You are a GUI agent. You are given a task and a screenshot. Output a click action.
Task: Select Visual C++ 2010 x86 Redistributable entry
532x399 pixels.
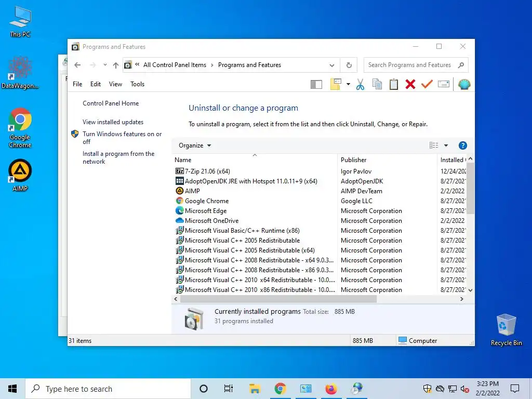click(x=255, y=290)
